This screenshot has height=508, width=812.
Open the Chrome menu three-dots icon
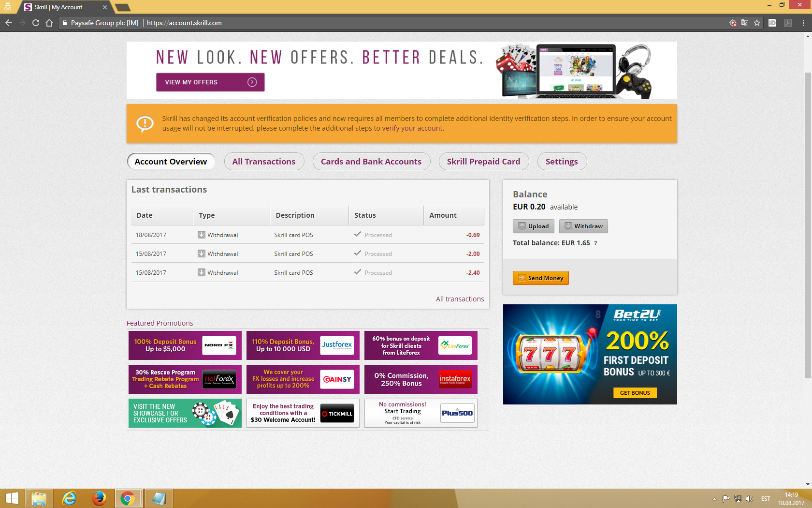[803, 23]
